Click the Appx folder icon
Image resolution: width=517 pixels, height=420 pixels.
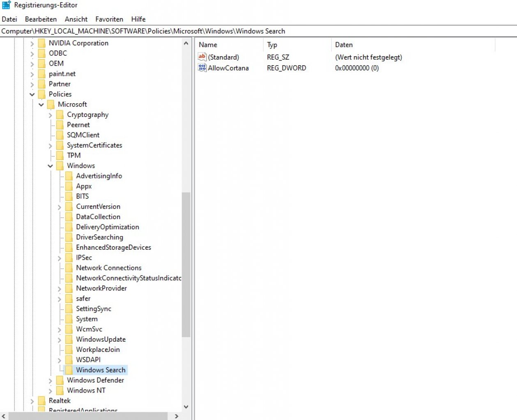pos(69,186)
